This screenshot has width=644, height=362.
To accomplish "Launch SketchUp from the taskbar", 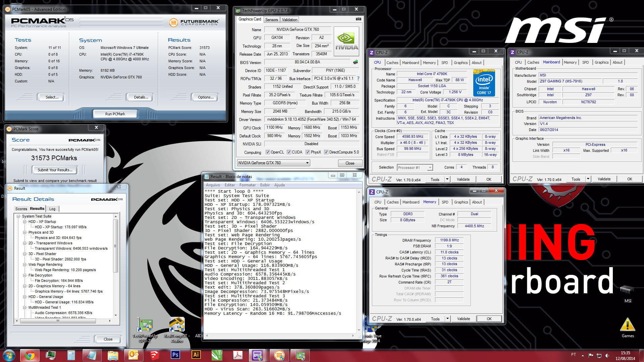I will (154, 355).
